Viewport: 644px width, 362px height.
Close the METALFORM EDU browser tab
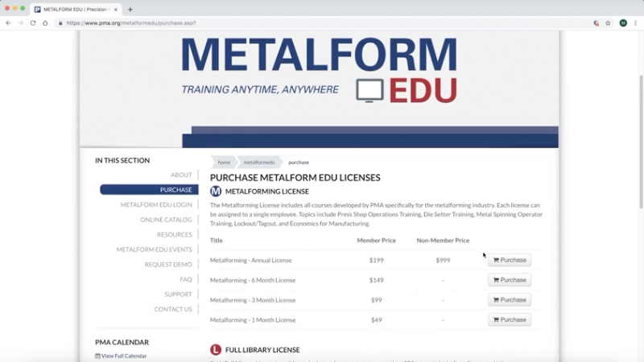point(117,9)
